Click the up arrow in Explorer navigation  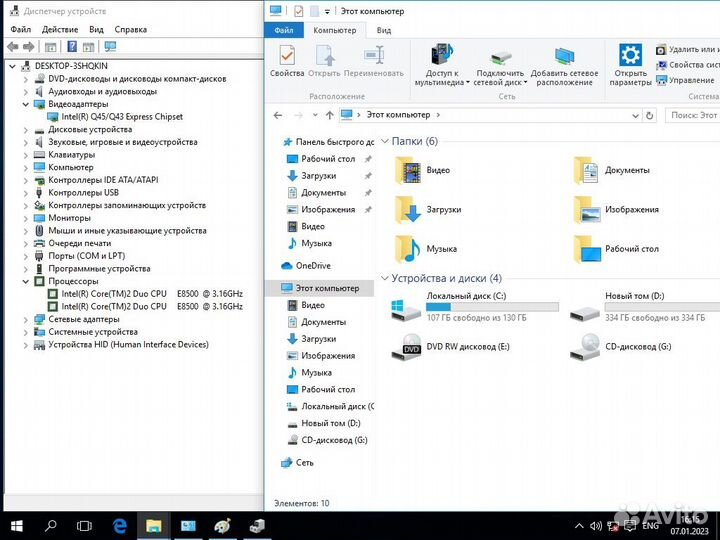point(329,115)
